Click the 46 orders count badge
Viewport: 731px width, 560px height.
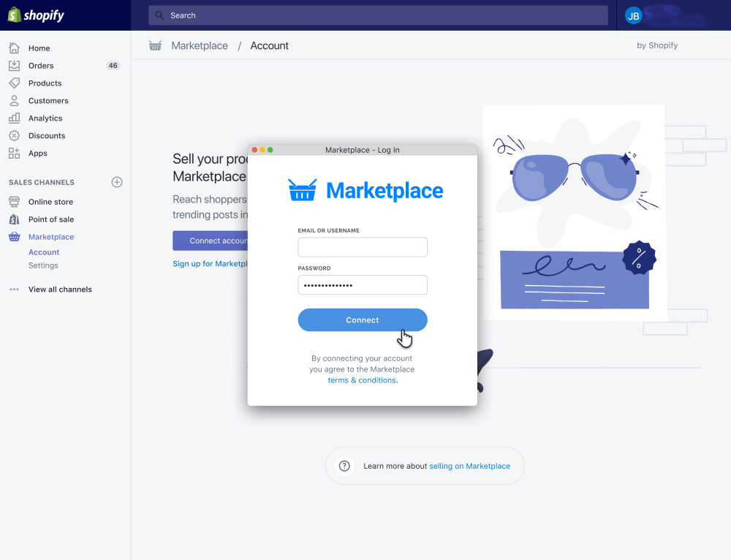[x=113, y=66]
